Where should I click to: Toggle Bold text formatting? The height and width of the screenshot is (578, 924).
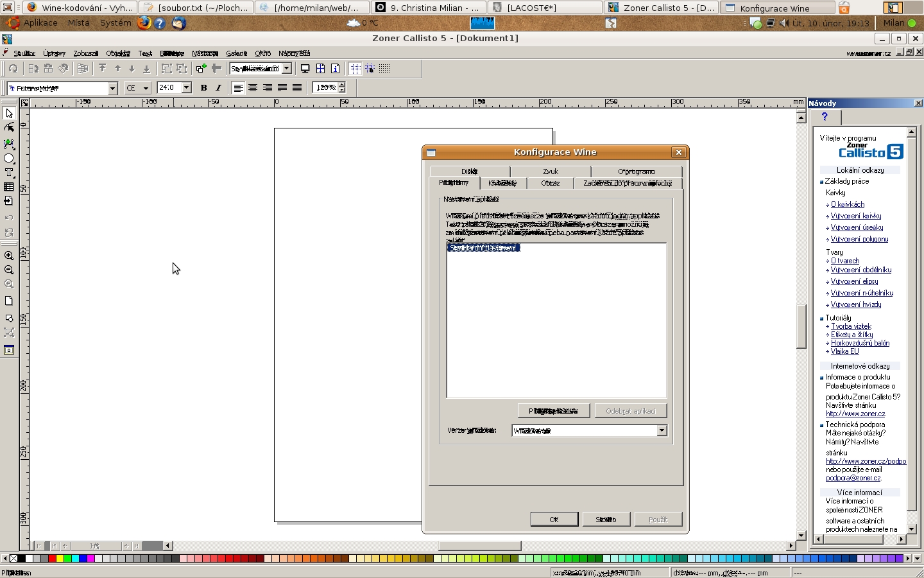click(x=203, y=87)
